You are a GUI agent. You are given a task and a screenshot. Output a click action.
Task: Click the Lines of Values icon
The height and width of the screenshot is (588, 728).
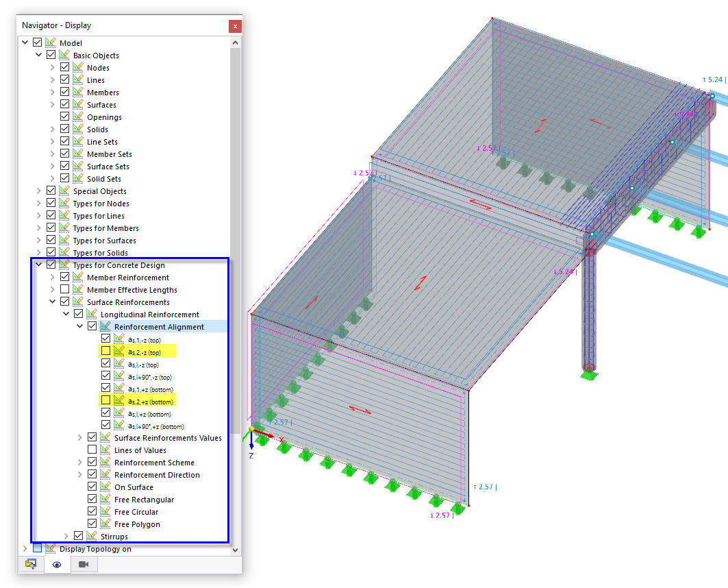[x=105, y=450]
